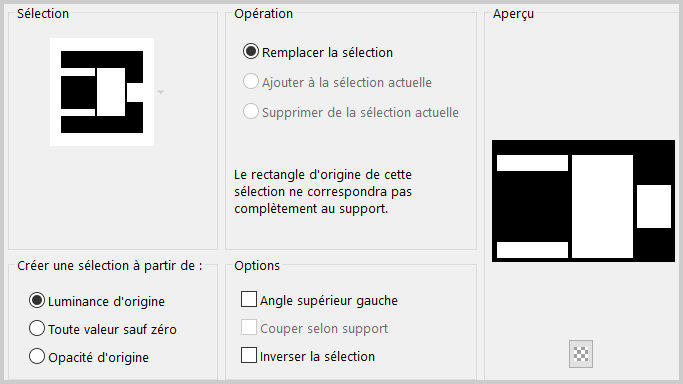Click the small white square in Aperçu preview
This screenshot has width=683, height=384.
click(x=654, y=206)
